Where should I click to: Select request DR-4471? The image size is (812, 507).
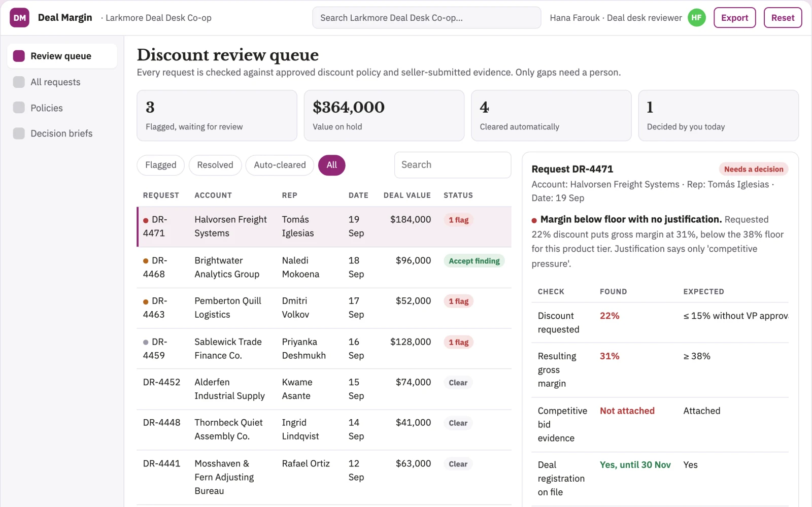click(x=324, y=226)
